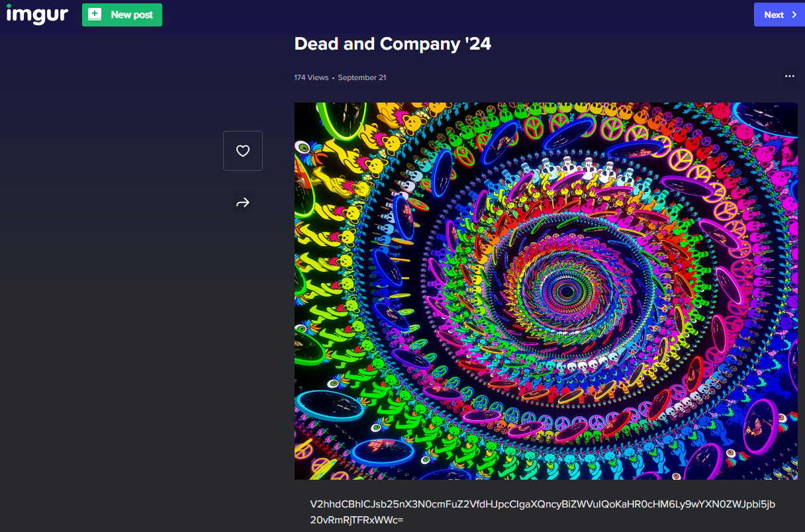
Task: Click the center vortex of the spiral image
Action: coord(565,289)
